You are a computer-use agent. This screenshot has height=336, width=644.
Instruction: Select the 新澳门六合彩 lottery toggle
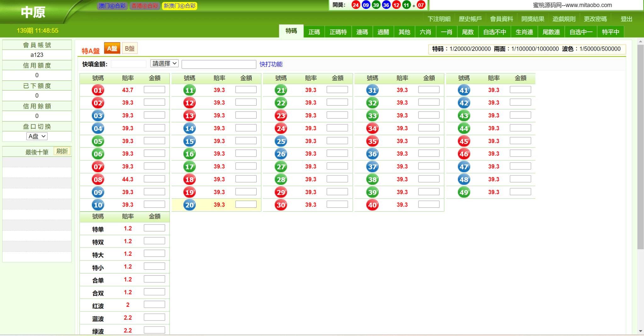[180, 6]
